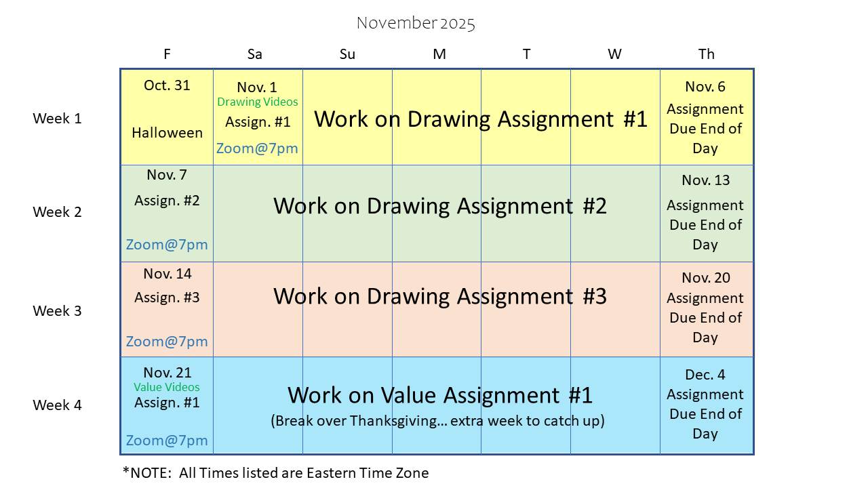Click the November 2025 title
The width and height of the screenshot is (868, 488).
pos(416,24)
